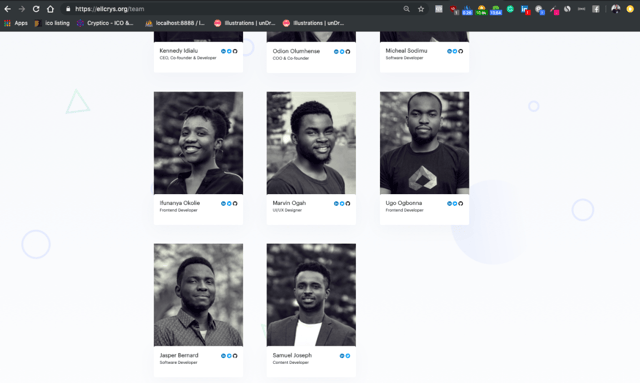Open Jasper Bernard's Twitter icon

point(229,356)
